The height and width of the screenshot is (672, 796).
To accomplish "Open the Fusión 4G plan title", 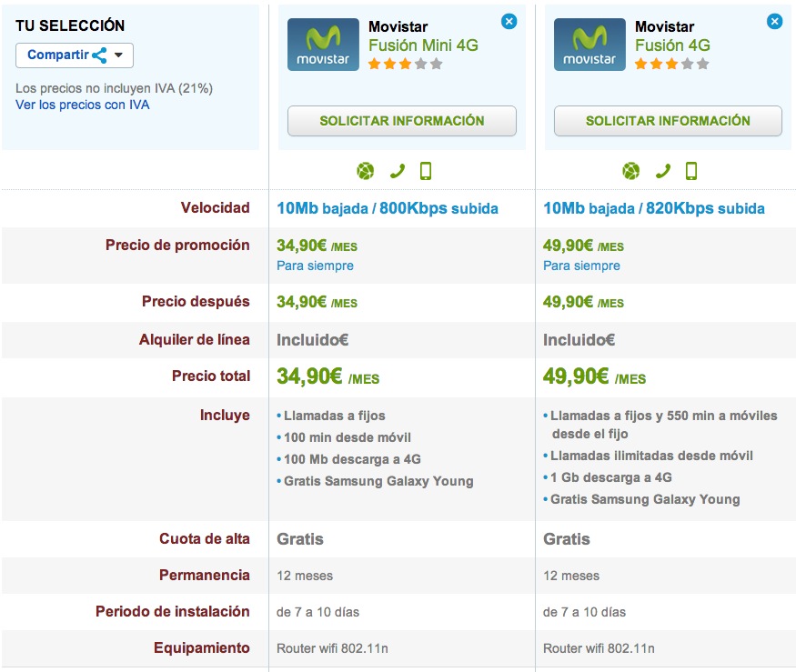I will pos(672,45).
